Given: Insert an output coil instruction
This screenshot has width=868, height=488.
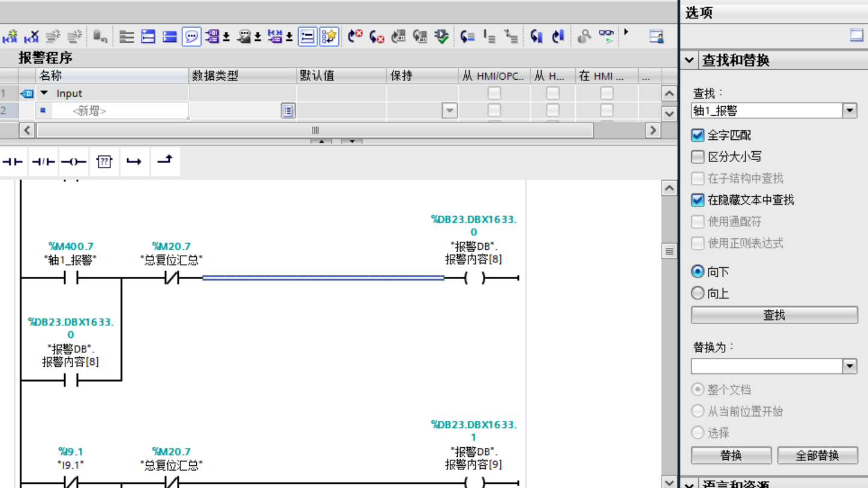Looking at the screenshot, I should (x=73, y=161).
